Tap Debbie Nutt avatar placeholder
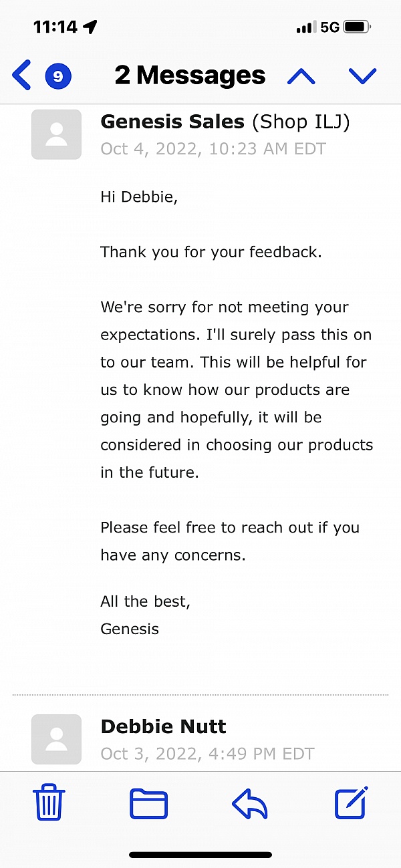 click(x=56, y=739)
